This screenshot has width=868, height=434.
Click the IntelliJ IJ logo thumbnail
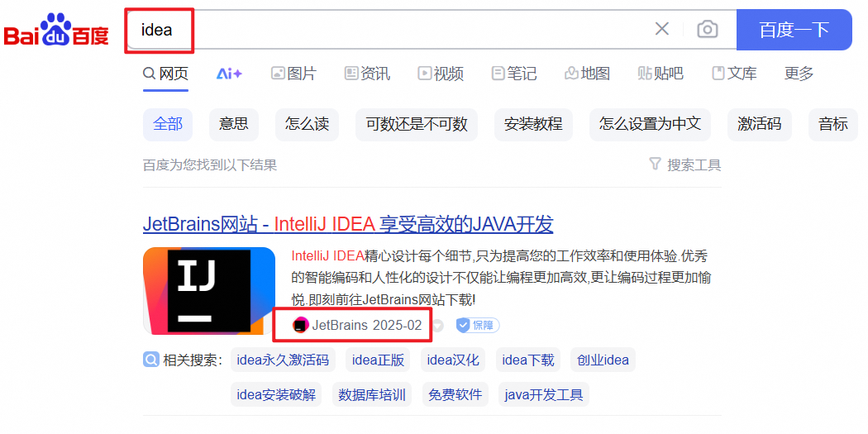(x=209, y=291)
